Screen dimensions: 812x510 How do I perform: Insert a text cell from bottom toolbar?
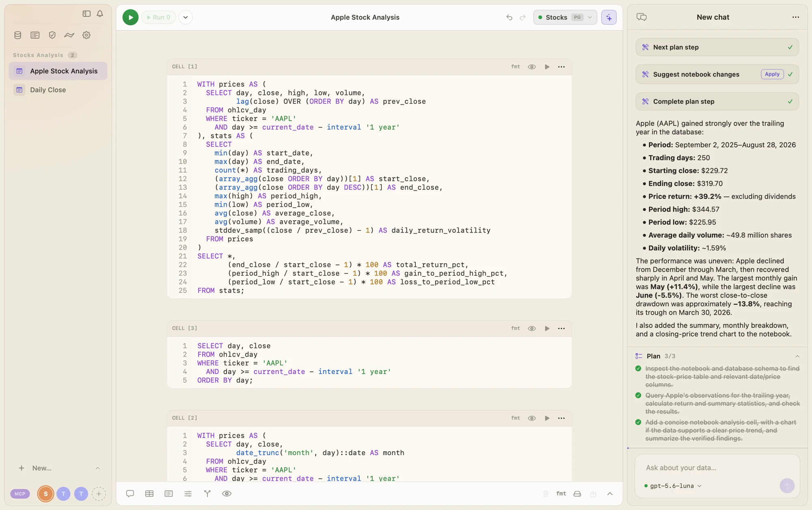(168, 494)
